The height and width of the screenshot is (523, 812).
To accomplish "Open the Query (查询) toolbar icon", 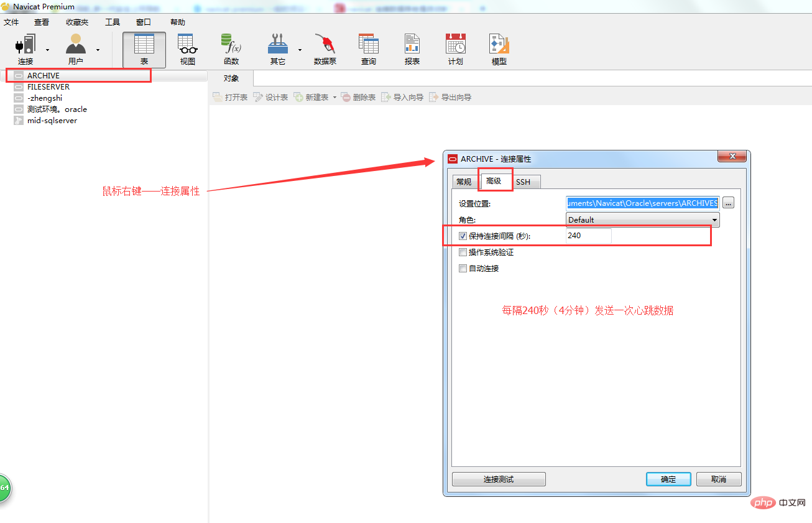I will click(x=369, y=50).
